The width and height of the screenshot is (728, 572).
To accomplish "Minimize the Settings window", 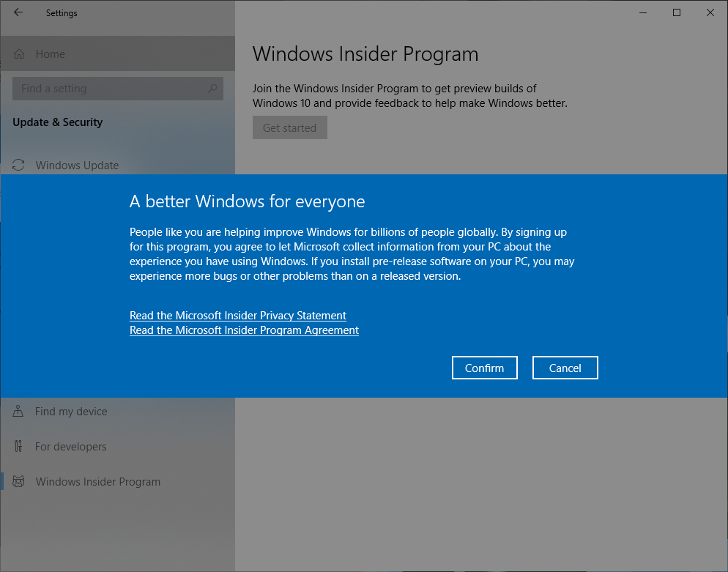I will click(642, 12).
